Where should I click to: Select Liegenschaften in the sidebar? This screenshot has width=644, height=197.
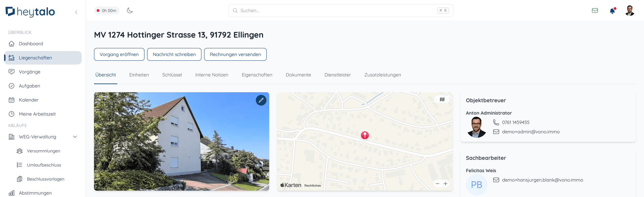coord(43,58)
